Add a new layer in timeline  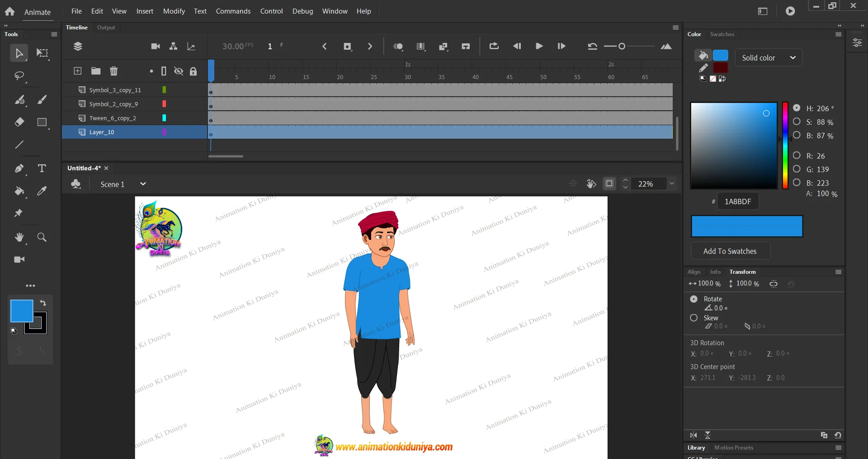point(78,71)
